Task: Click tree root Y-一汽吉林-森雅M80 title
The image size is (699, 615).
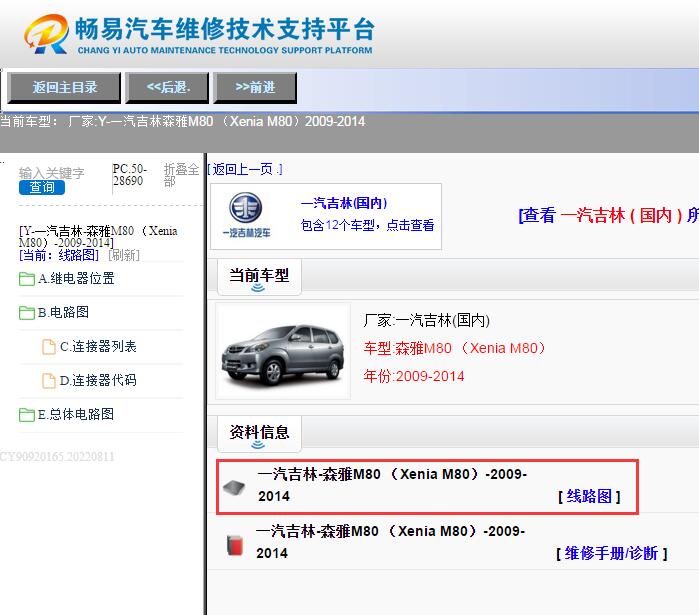Action: pos(98,237)
